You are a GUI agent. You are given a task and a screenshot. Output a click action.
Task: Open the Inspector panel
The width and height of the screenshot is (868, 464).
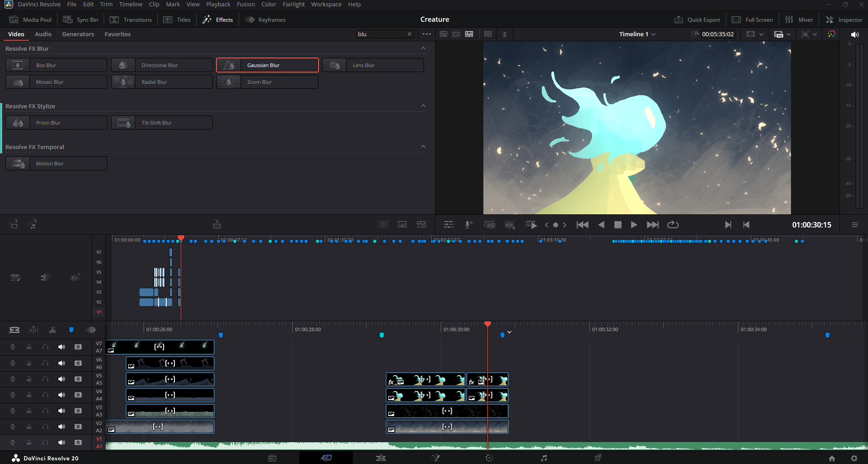point(844,19)
